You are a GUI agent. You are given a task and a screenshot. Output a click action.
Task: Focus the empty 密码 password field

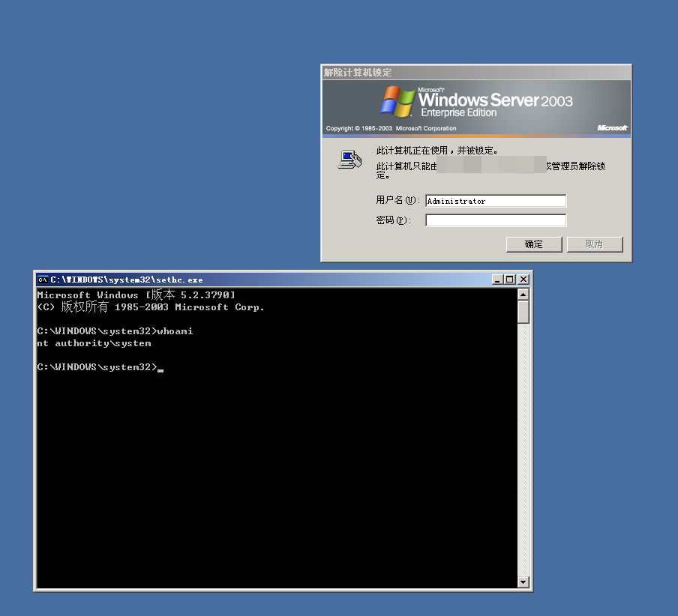coord(496,220)
